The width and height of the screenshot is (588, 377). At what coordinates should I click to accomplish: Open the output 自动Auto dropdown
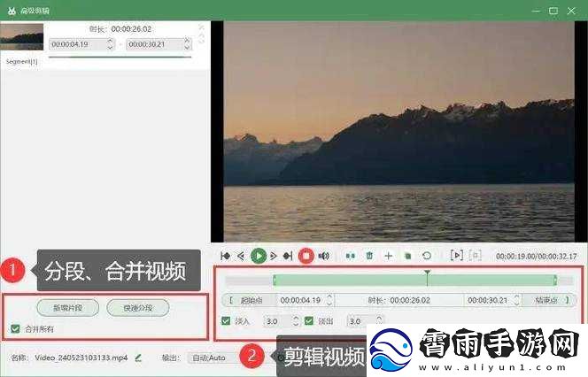click(213, 358)
